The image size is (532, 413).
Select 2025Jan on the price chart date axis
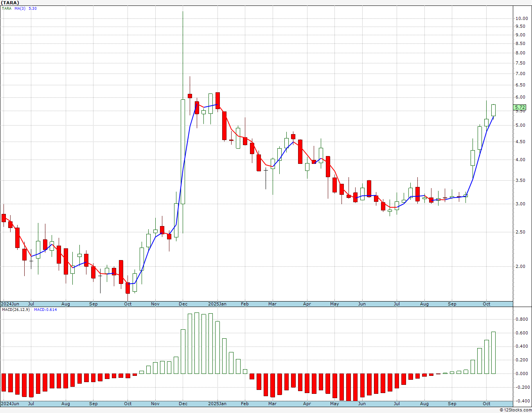[217, 304]
